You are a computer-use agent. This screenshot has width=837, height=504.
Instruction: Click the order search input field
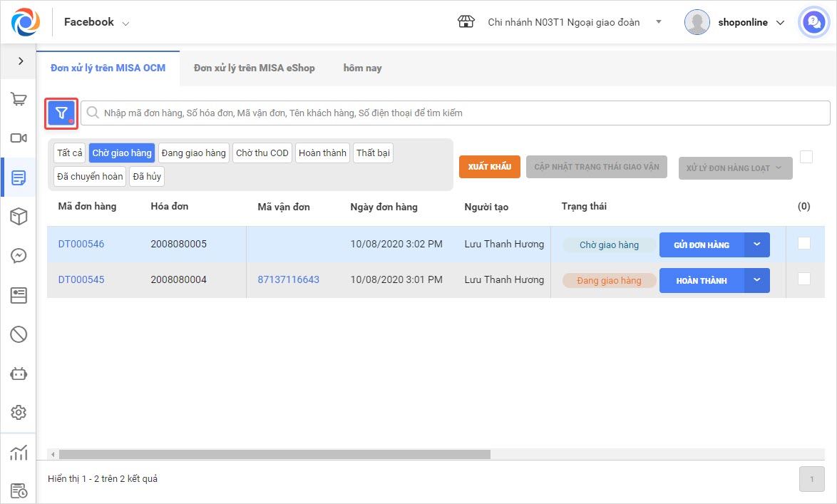456,113
